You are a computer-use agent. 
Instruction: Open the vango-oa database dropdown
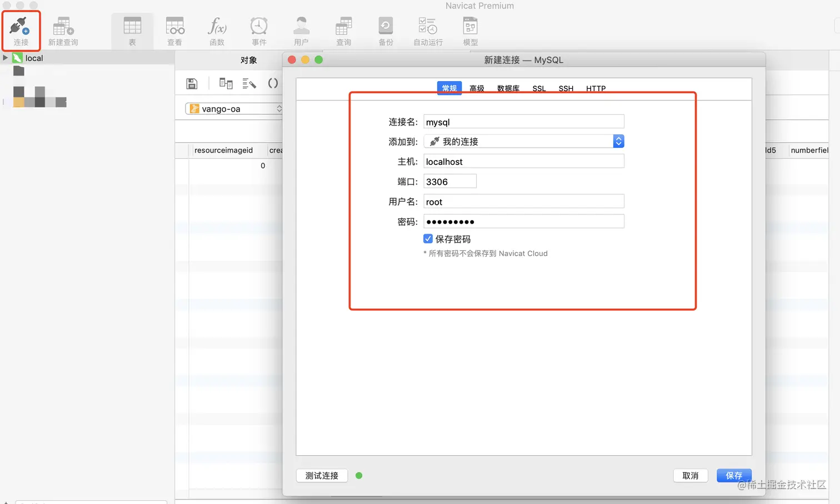coord(234,109)
